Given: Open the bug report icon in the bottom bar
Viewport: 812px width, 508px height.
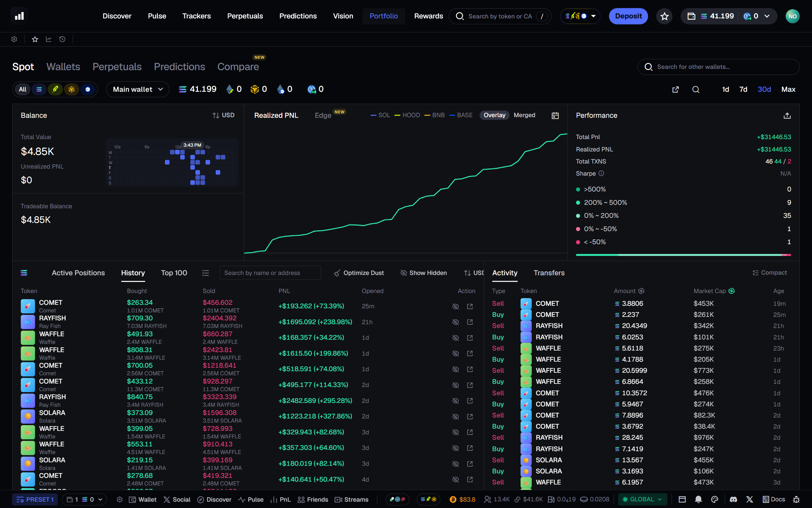Looking at the screenshot, I should pos(796,499).
